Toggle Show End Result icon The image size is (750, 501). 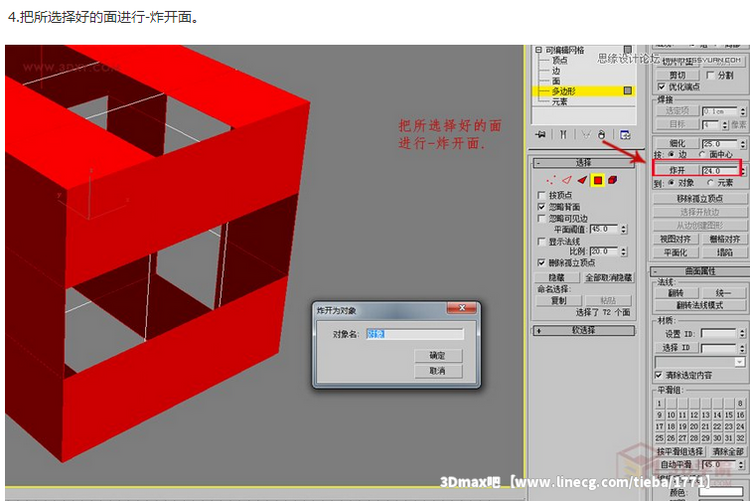pos(563,134)
